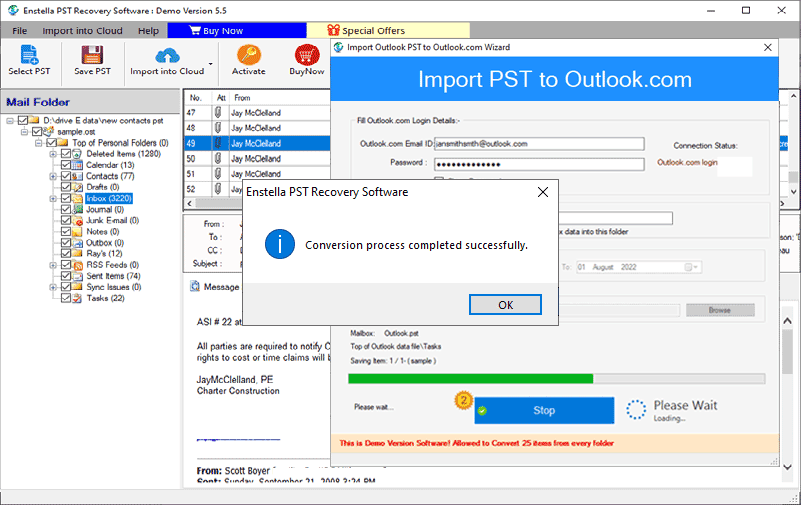
Task: Click the Buy Now cart banner
Action: click(x=237, y=31)
